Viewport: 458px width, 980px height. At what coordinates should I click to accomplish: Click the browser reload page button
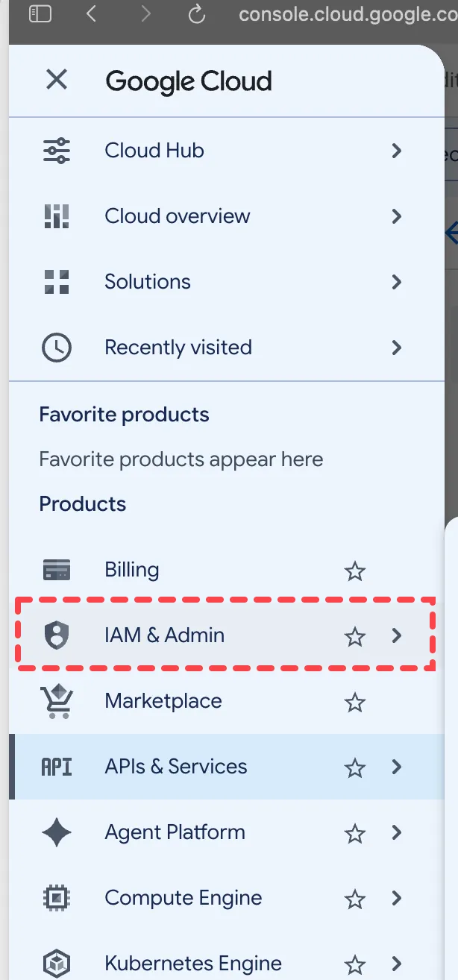pyautogui.click(x=197, y=14)
